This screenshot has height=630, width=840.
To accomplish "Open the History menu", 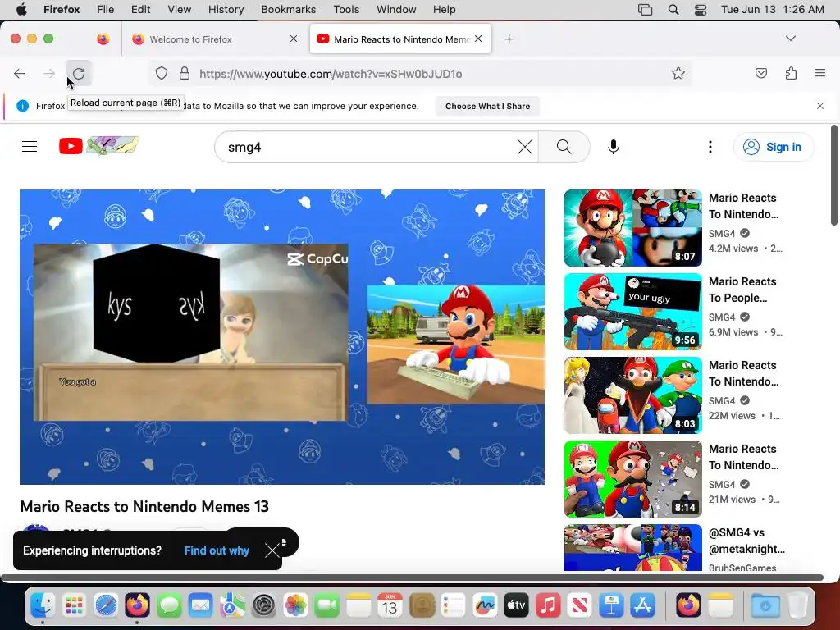I will (x=226, y=10).
